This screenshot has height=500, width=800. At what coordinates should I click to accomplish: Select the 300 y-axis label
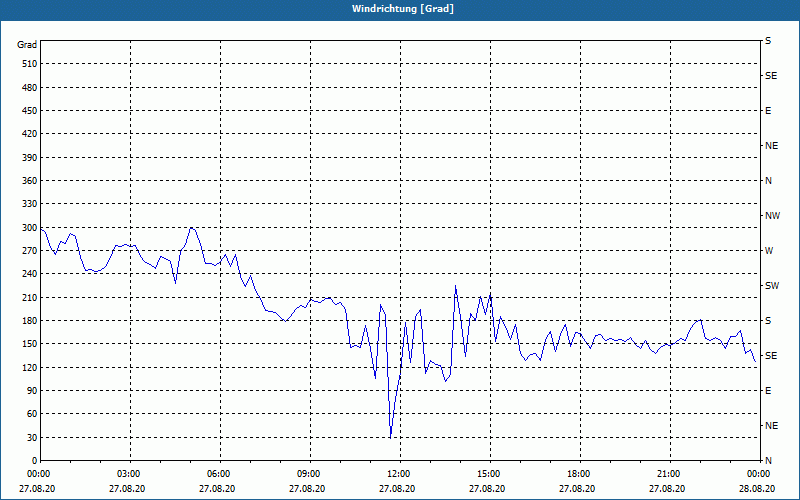tap(30, 228)
